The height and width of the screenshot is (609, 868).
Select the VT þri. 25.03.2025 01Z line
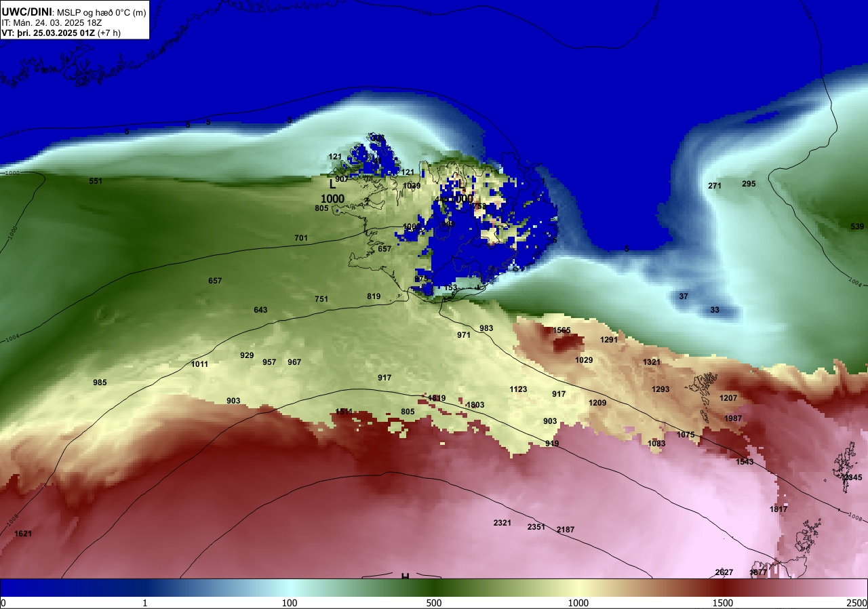[x=62, y=33]
